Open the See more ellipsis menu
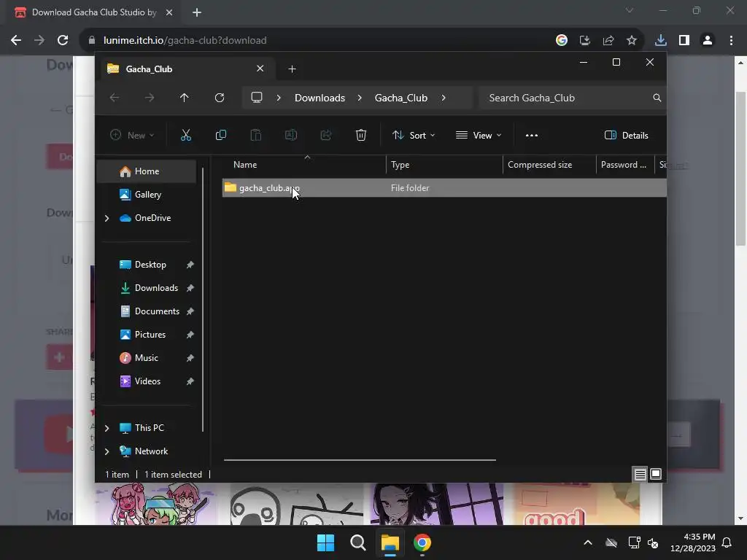 click(532, 135)
